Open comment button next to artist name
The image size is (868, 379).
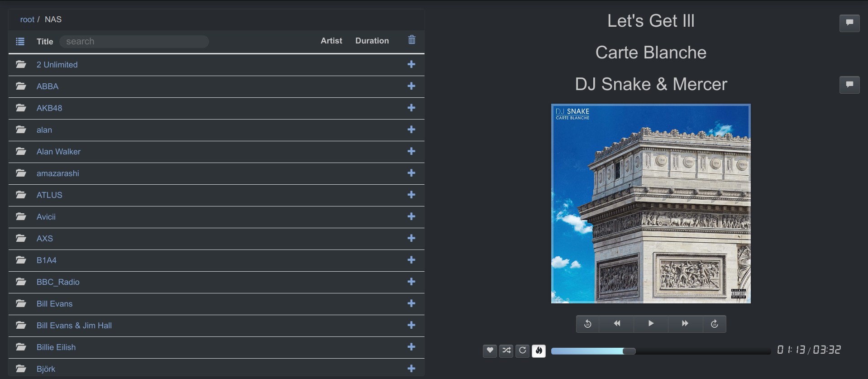click(849, 85)
